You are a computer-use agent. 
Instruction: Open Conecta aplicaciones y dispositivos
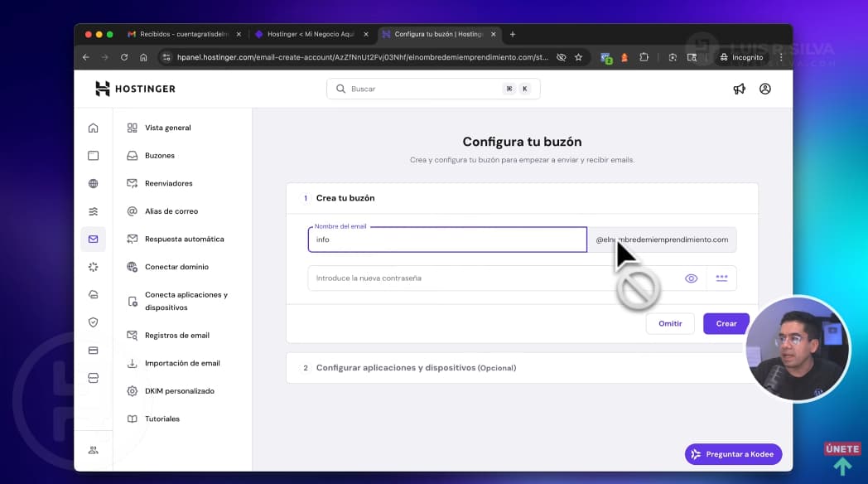click(186, 301)
